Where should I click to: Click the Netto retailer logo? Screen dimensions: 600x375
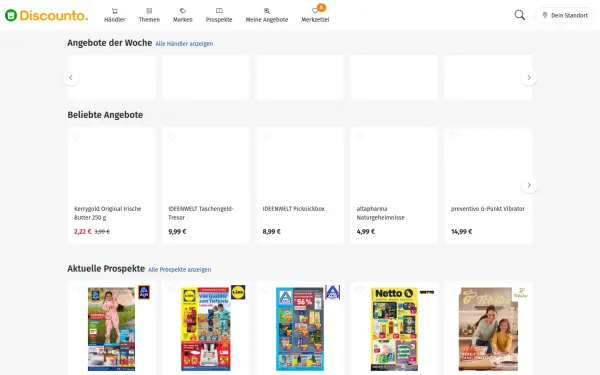(x=427, y=292)
